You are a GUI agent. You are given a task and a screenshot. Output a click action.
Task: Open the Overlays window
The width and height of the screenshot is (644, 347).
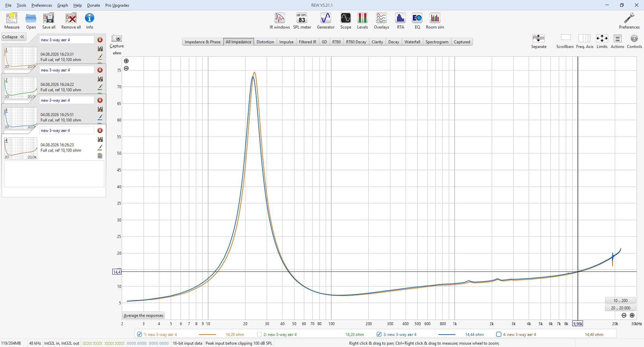381,21
